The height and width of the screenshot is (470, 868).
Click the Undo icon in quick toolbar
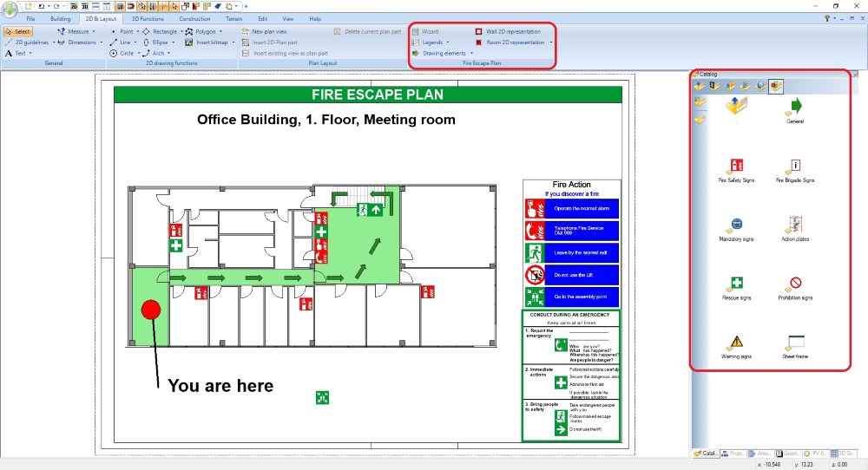click(x=42, y=7)
